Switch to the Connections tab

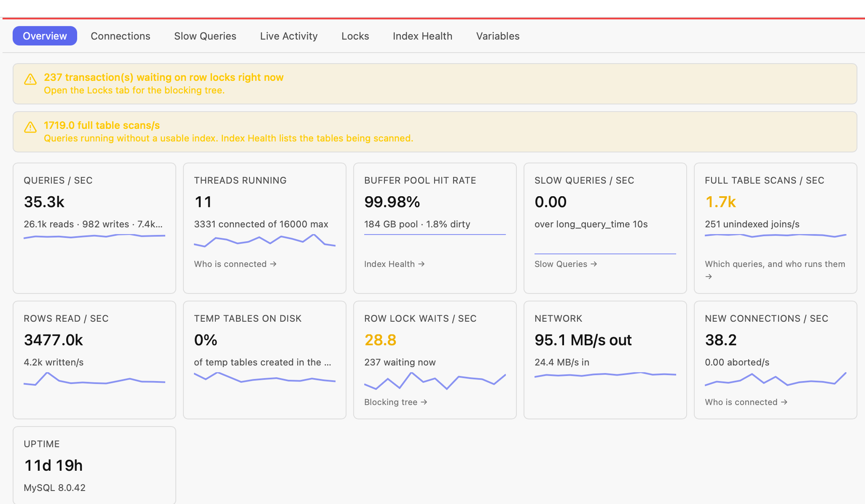[120, 36]
